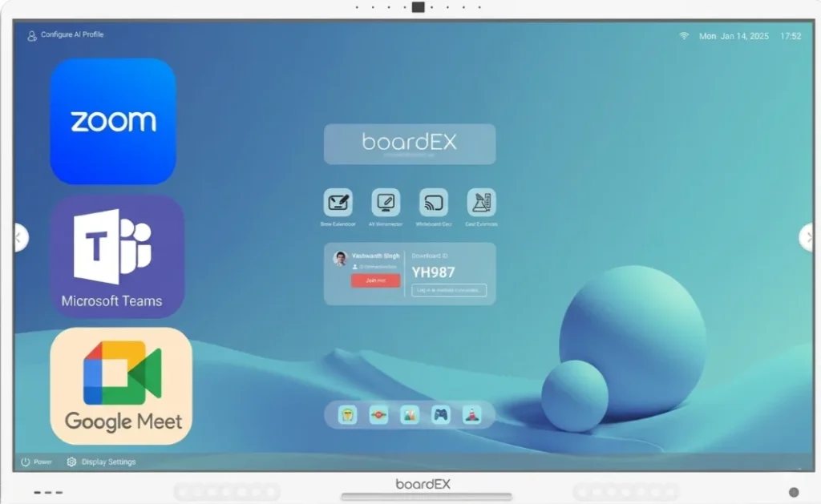This screenshot has width=821, height=504.
Task: Start Google Meet from its tile
Action: (x=121, y=386)
